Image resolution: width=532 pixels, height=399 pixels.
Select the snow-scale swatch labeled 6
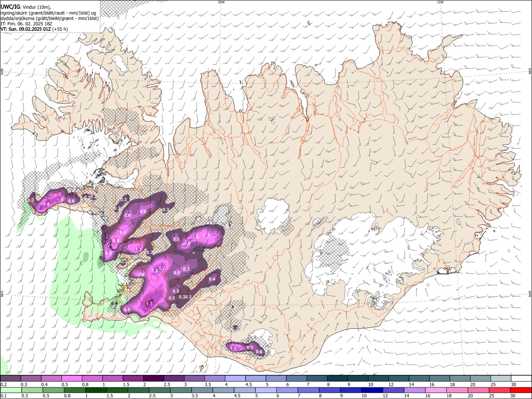point(296,378)
